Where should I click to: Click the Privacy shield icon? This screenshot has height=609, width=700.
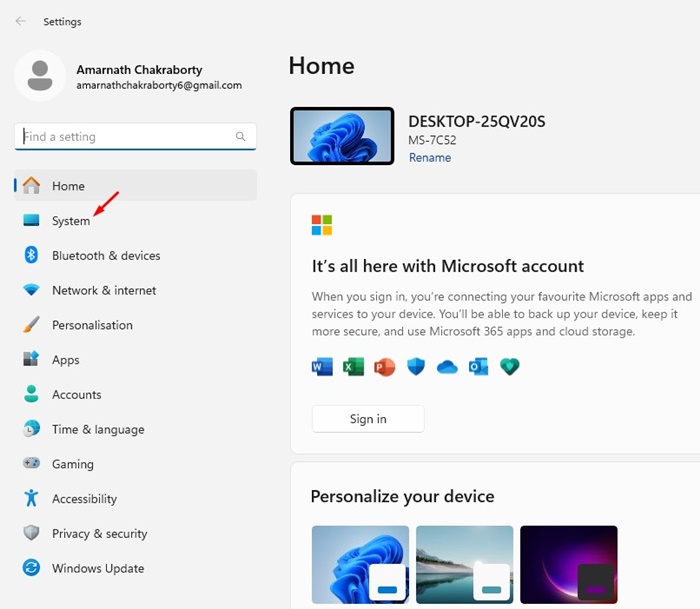point(31,533)
